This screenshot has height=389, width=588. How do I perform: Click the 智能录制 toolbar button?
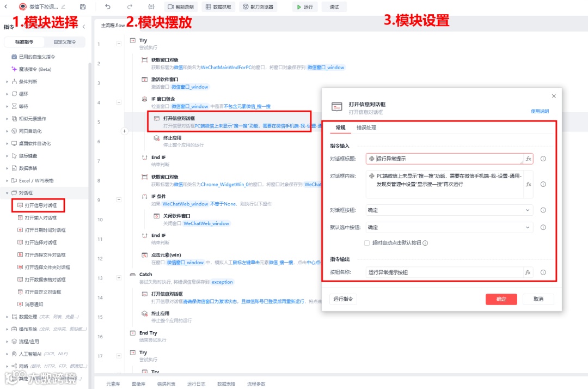point(181,7)
